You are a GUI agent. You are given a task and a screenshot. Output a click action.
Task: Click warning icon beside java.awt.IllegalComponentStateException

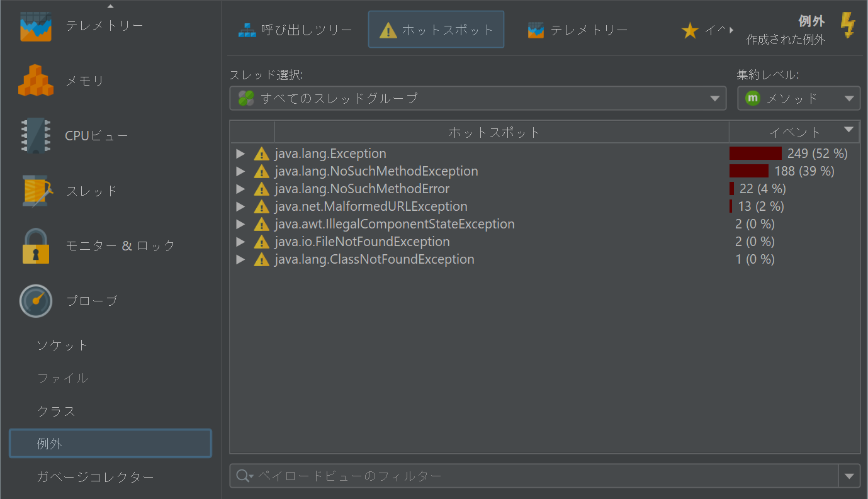coord(261,224)
